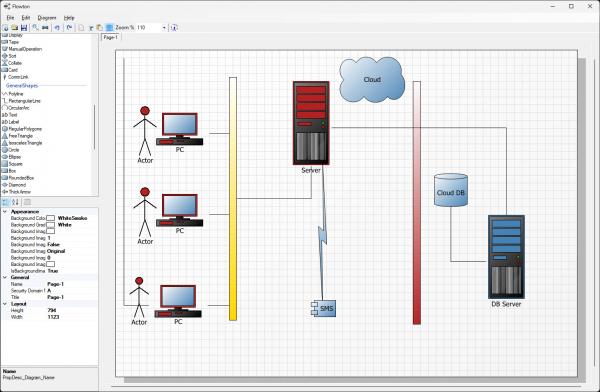Toggle categorized view in property grid
The image size is (600, 392).
[x=6, y=202]
